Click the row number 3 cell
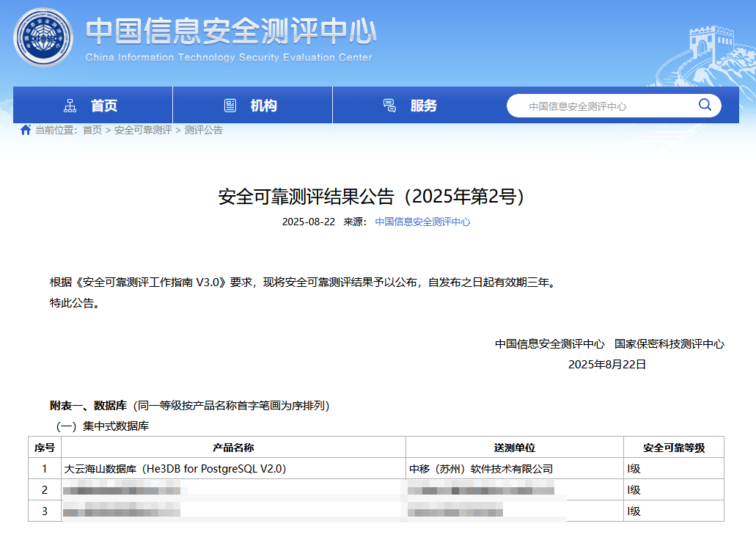Viewport: 756px width, 543px height. [x=44, y=511]
